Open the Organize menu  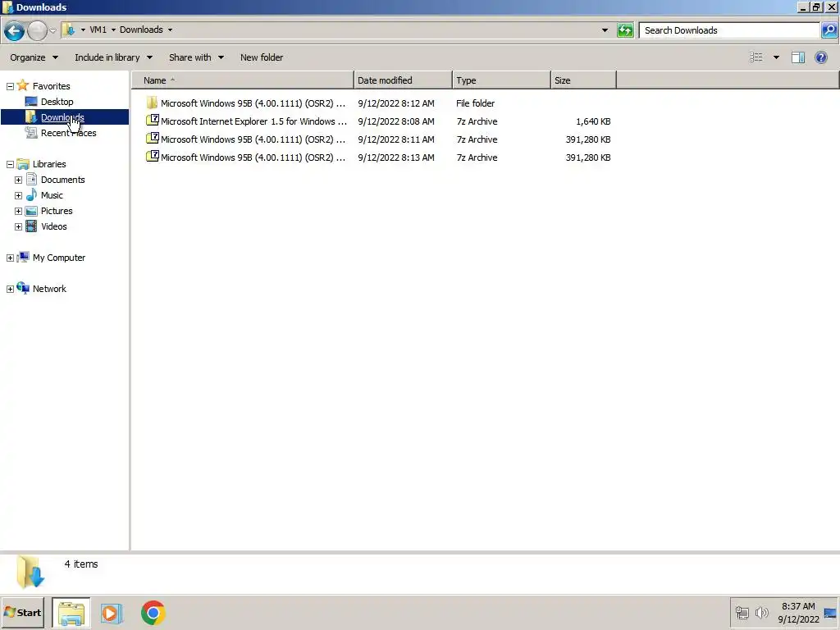point(34,57)
